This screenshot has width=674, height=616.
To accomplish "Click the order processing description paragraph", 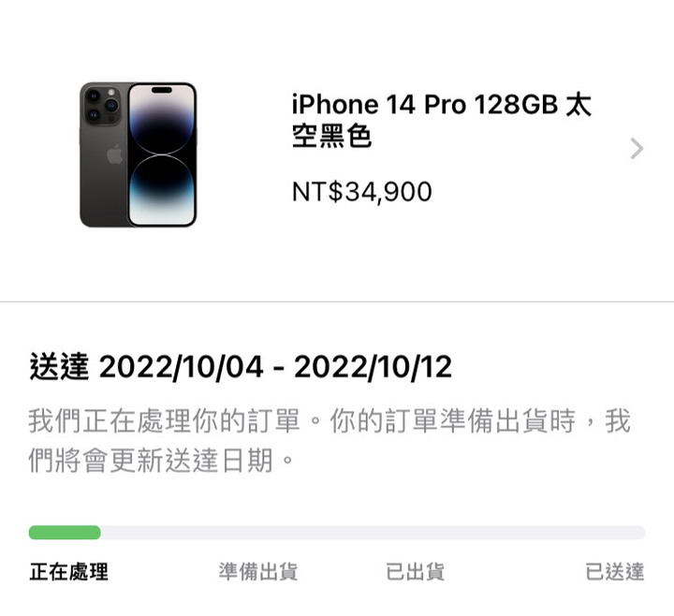I will (x=330, y=440).
